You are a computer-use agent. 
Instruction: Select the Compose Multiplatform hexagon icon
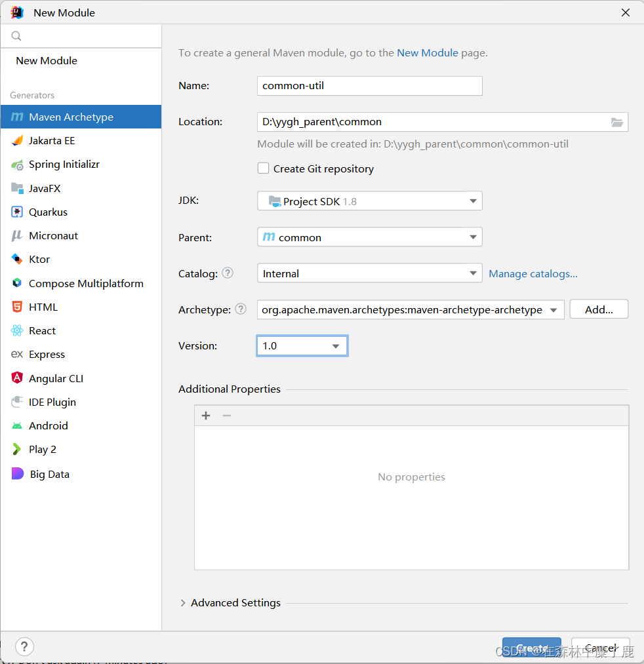pyautogui.click(x=17, y=283)
